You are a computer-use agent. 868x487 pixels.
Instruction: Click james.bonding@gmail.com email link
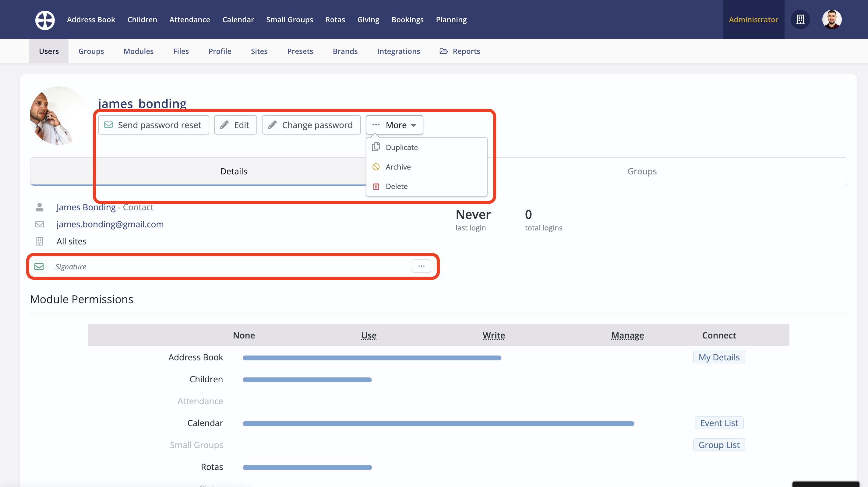pyautogui.click(x=110, y=224)
